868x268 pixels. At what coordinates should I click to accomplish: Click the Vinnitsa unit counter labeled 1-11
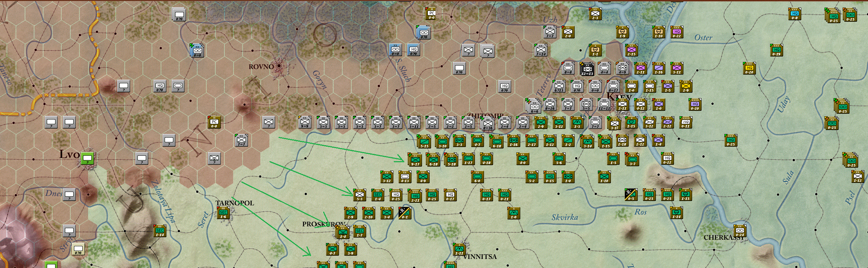click(459, 249)
